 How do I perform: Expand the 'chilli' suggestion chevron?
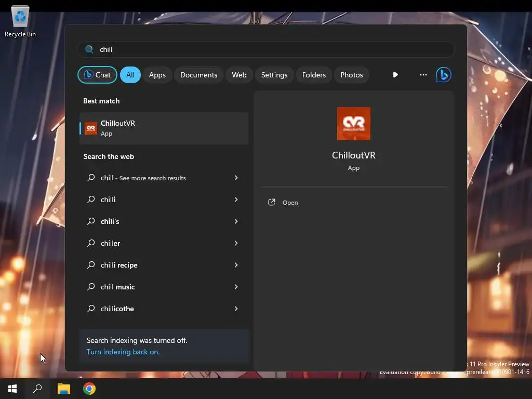236,199
